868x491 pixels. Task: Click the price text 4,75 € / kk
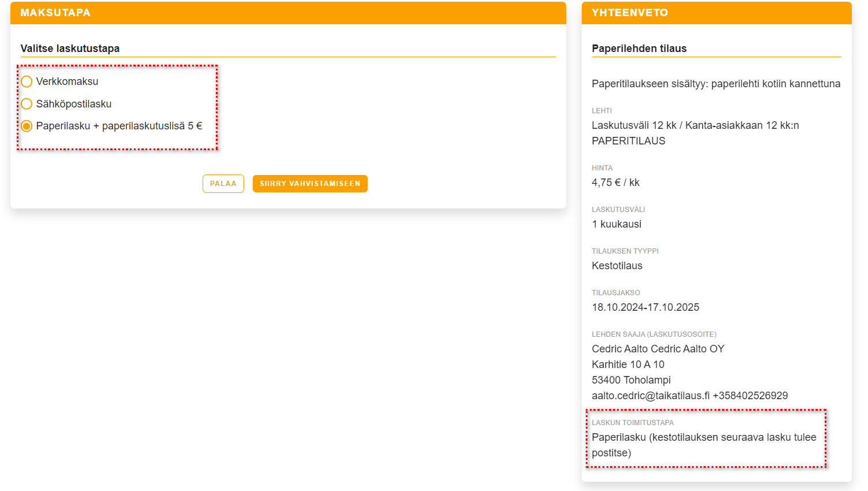(x=616, y=183)
